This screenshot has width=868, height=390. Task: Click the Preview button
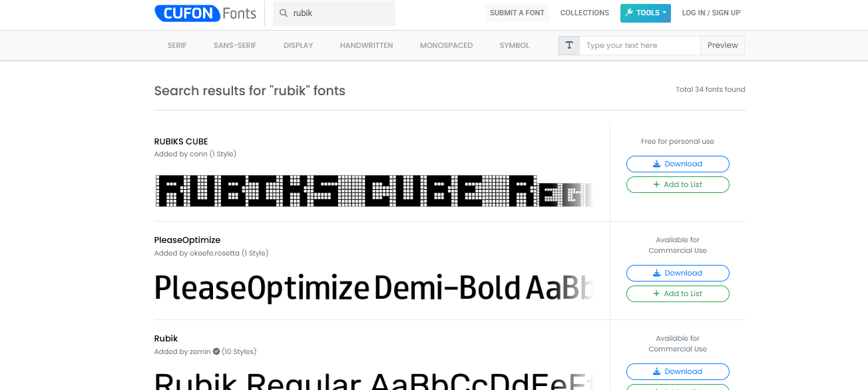[722, 45]
